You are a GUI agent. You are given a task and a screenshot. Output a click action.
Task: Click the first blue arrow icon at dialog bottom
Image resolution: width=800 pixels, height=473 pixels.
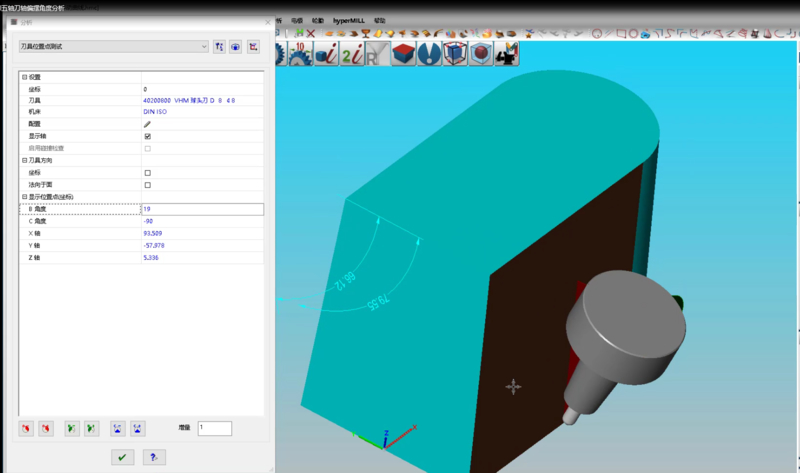click(118, 428)
